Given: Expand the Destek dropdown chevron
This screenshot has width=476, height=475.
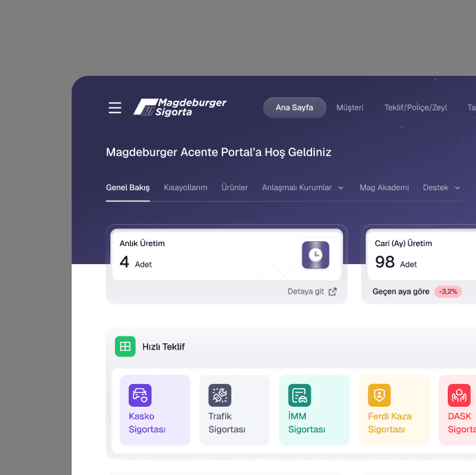Looking at the screenshot, I should pyautogui.click(x=457, y=188).
